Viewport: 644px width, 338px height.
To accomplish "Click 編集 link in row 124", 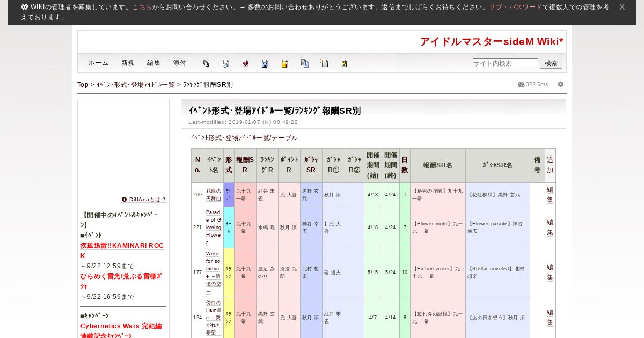I will click(x=550, y=318).
